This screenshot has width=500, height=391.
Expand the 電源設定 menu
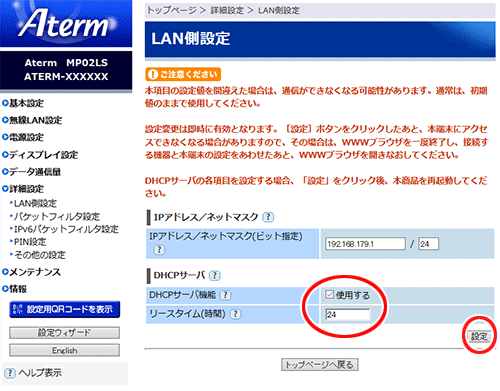(x=23, y=137)
